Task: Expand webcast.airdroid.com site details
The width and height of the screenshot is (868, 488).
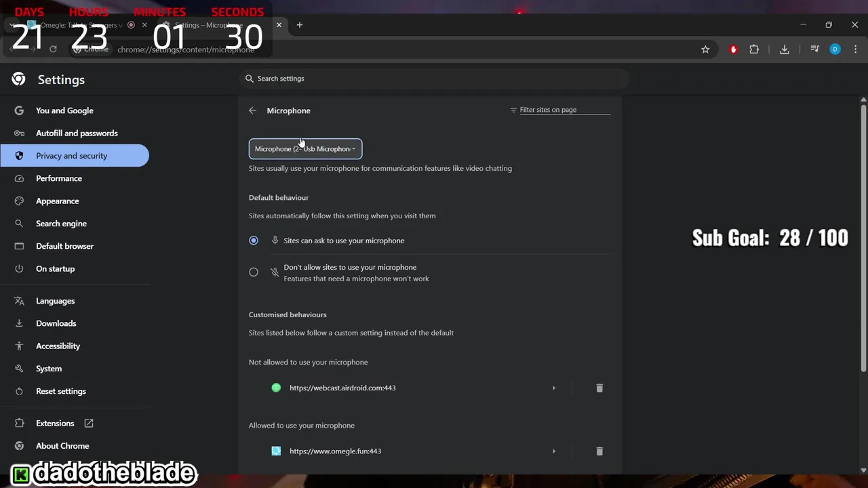Action: coord(554,388)
